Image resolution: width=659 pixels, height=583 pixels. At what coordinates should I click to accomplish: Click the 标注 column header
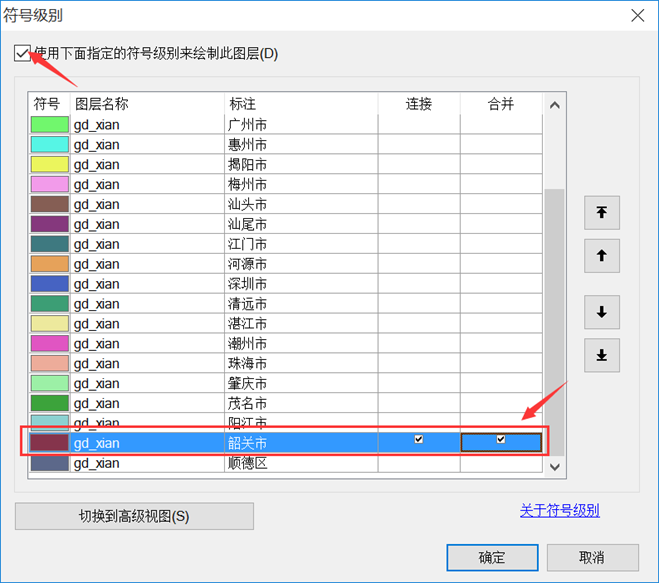[x=301, y=103]
